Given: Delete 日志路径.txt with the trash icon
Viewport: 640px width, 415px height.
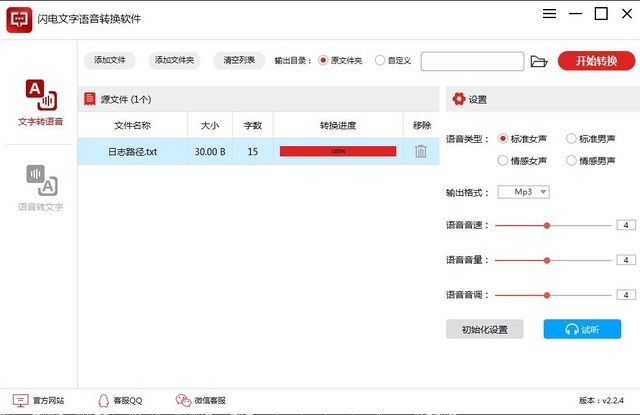Looking at the screenshot, I should pyautogui.click(x=421, y=151).
